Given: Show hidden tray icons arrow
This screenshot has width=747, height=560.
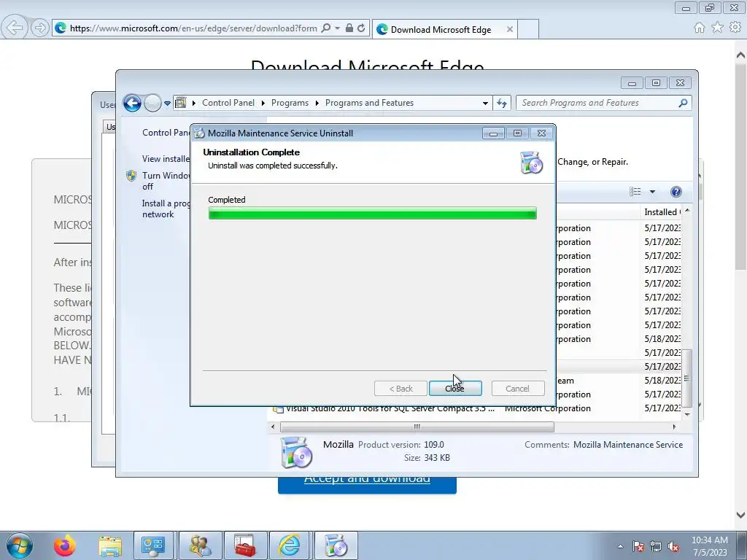Looking at the screenshot, I should click(x=620, y=546).
